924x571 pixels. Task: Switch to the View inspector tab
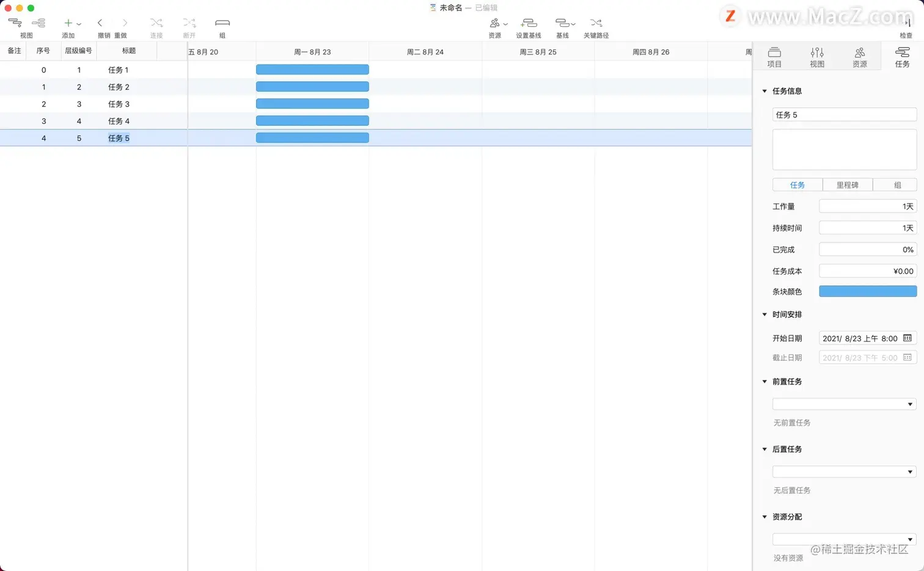(x=817, y=57)
